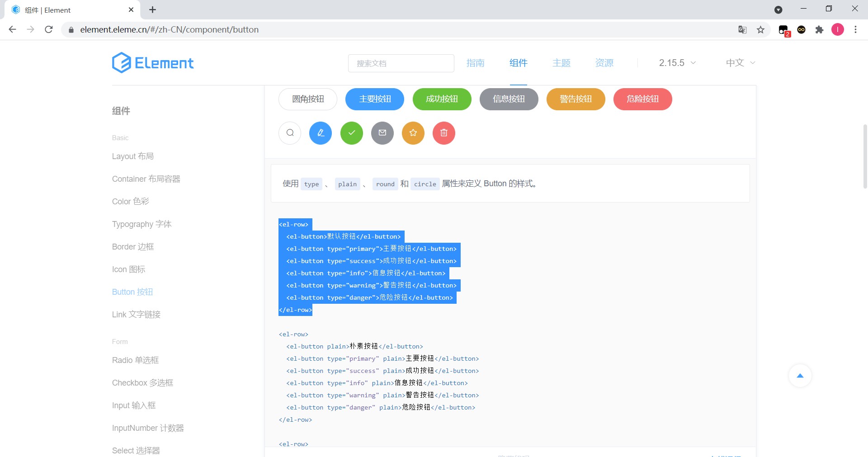Click the back-to-top arrow button
Viewport: 868px width, 457px height.
point(800,376)
